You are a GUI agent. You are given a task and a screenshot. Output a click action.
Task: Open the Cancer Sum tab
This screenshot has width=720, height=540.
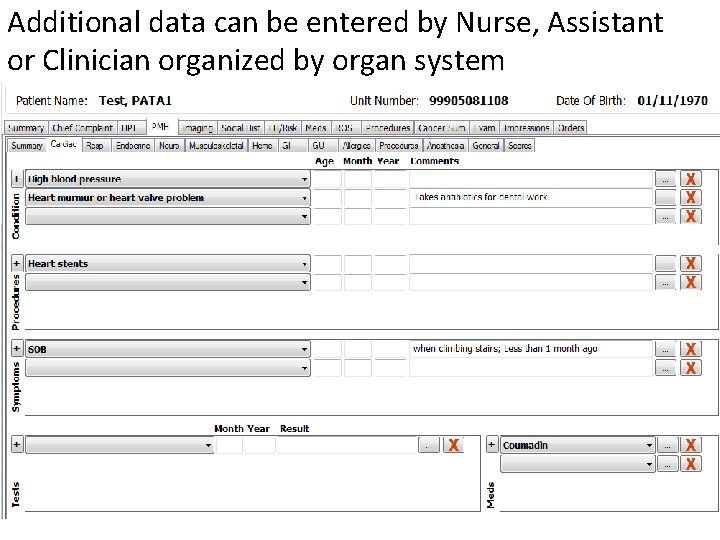pos(442,128)
